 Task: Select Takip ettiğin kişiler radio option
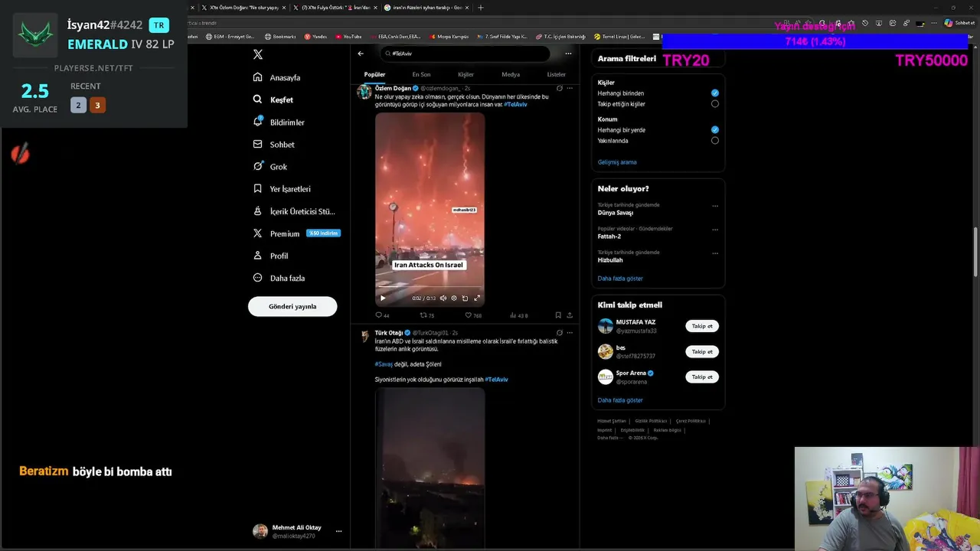coord(715,104)
